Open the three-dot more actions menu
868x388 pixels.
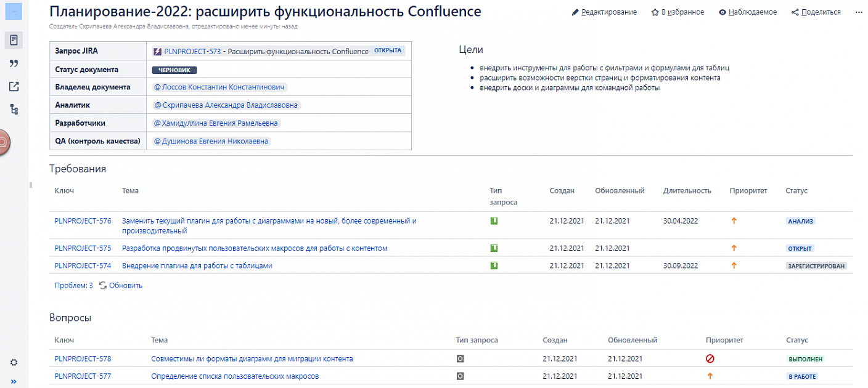[x=859, y=12]
